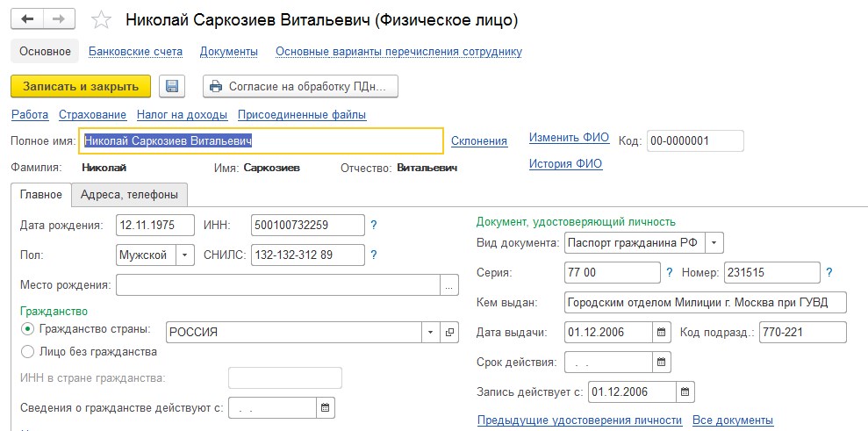Open the Банковские счета section
The width and height of the screenshot is (868, 431).
(x=136, y=52)
